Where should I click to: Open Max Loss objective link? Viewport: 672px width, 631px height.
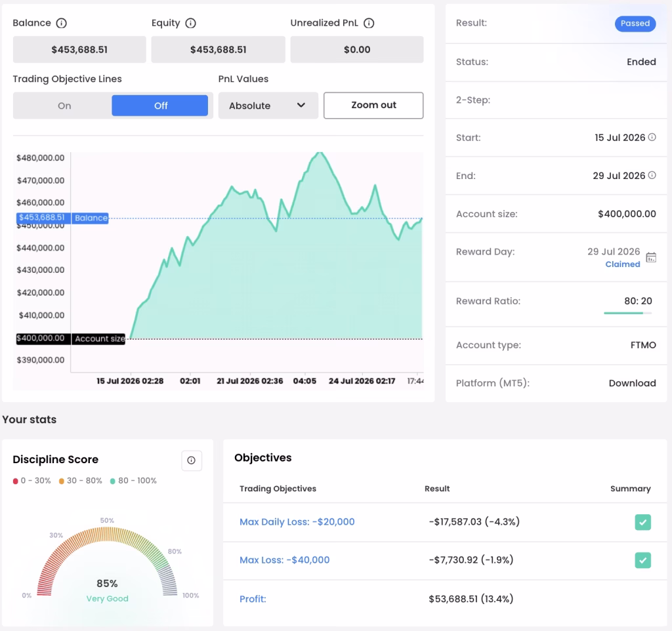pos(285,560)
